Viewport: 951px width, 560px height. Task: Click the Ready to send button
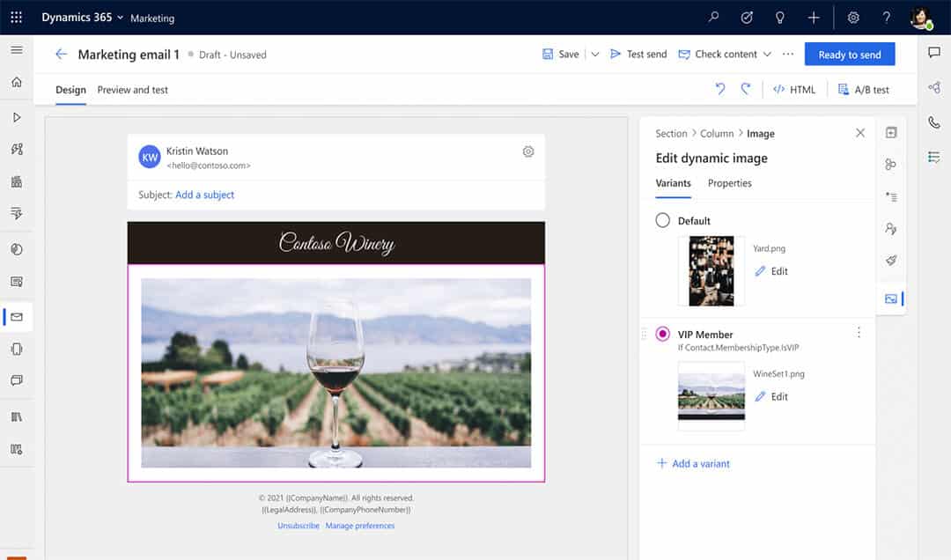(849, 55)
